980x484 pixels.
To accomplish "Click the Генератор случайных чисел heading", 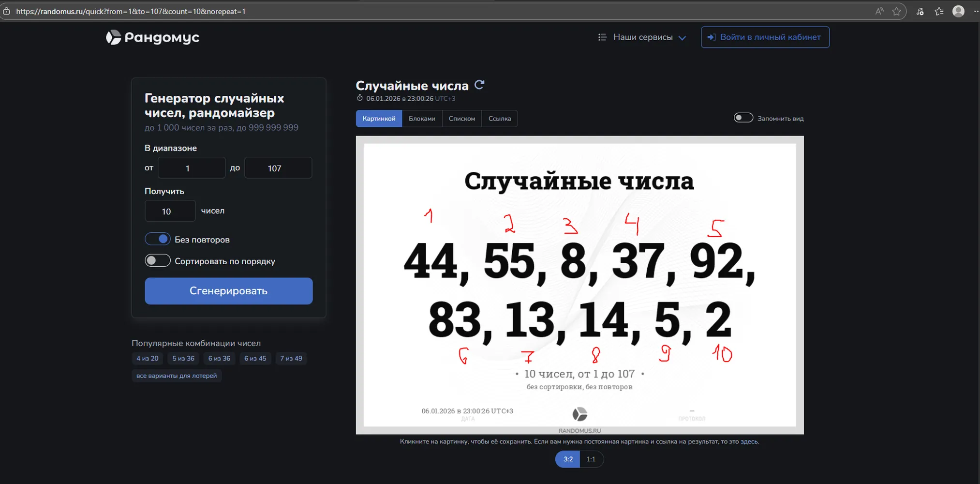I will tap(214, 106).
